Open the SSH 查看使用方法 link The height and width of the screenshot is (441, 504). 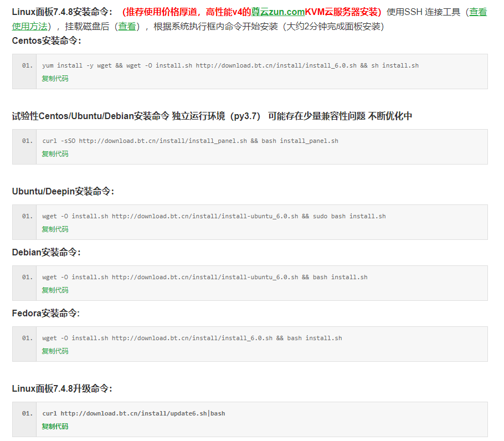(x=481, y=12)
